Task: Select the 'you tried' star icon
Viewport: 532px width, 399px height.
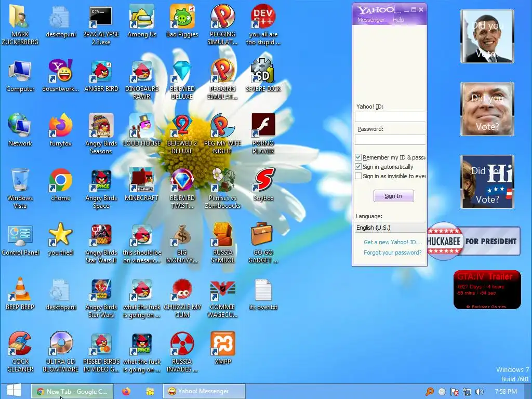Action: pyautogui.click(x=60, y=234)
